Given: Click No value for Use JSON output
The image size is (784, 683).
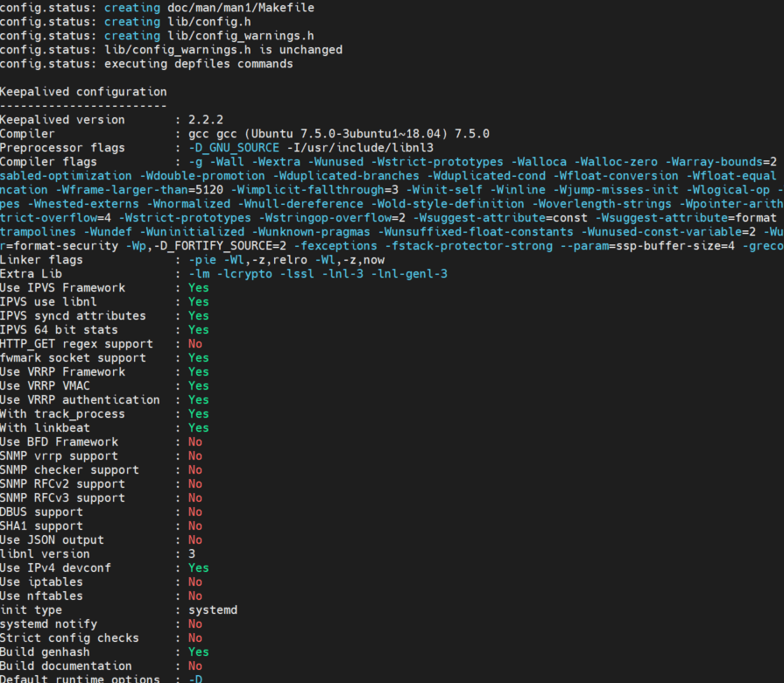Looking at the screenshot, I should click(x=195, y=539).
